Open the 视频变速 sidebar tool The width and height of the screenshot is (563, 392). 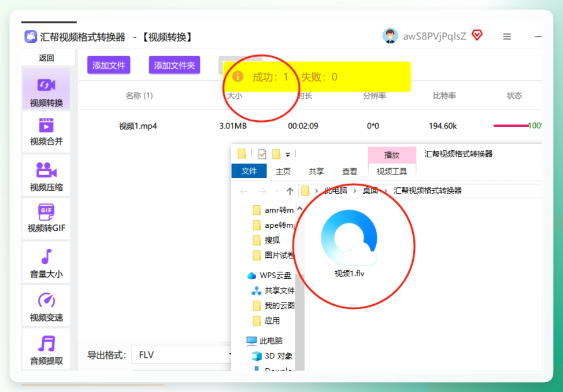tap(46, 306)
